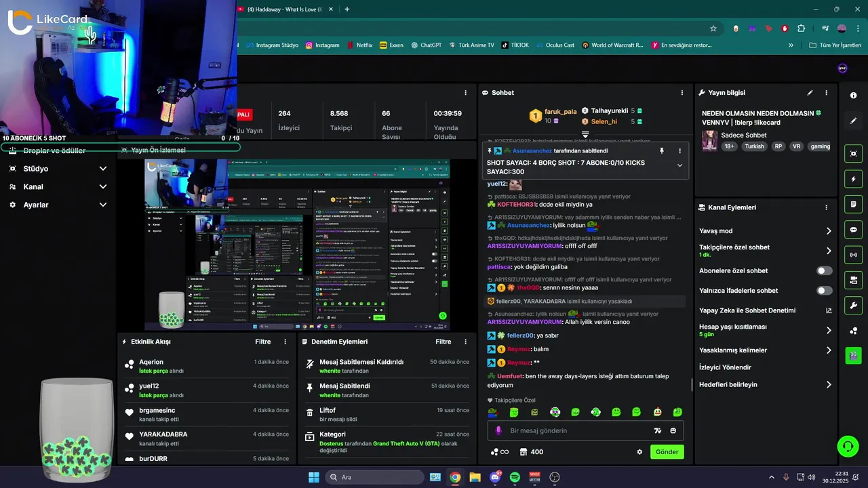868x488 pixels.
Task: Click the camera channel icon in right sidebar
Action: 854,280
